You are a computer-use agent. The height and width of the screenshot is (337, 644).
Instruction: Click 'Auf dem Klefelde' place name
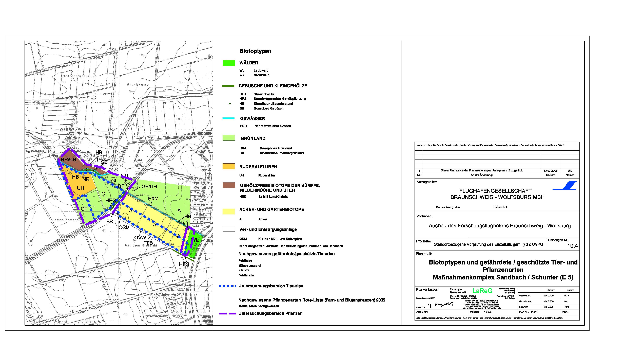[x=141, y=245]
